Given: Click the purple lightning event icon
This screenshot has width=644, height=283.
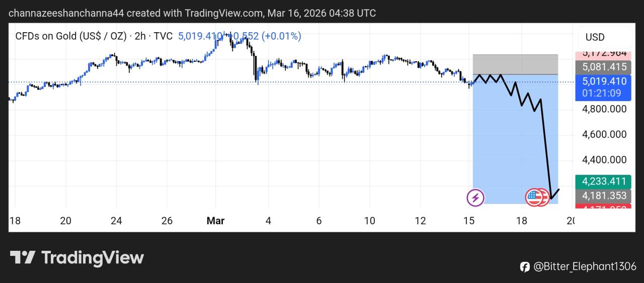Looking at the screenshot, I should point(475,198).
